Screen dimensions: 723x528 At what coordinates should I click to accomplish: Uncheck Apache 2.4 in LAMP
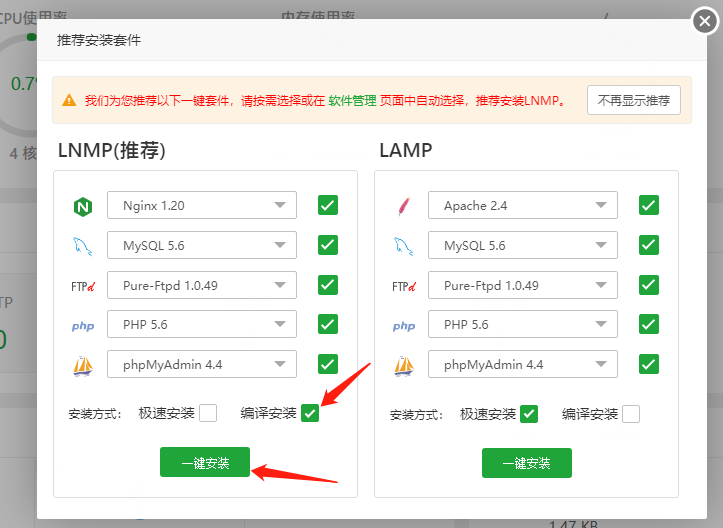coord(649,205)
